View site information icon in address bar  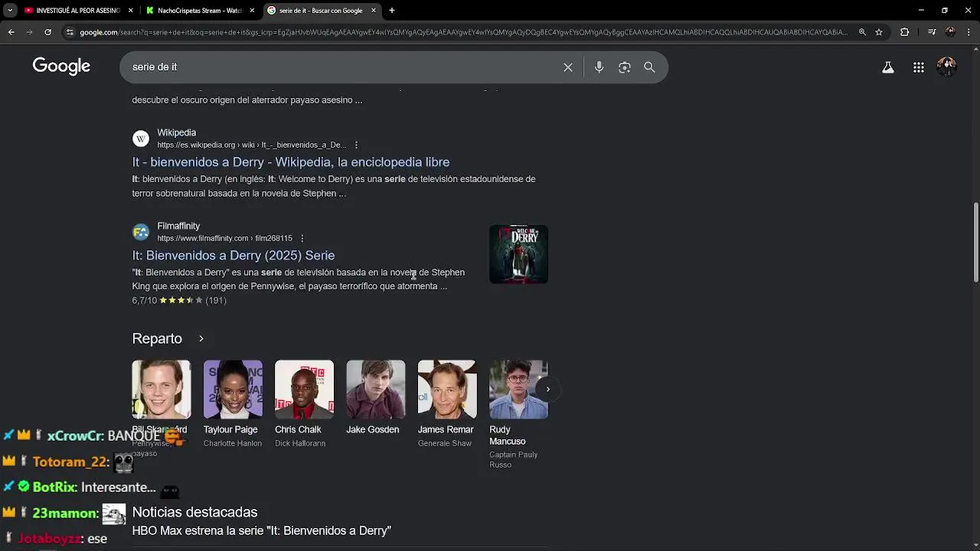[70, 32]
